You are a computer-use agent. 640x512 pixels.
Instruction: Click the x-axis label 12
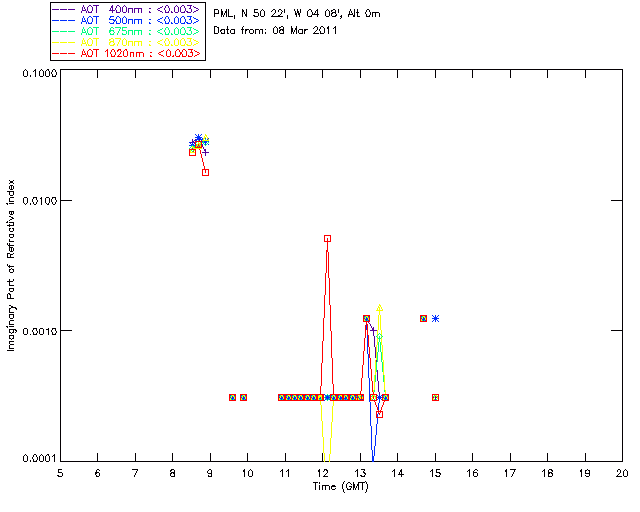[322, 474]
